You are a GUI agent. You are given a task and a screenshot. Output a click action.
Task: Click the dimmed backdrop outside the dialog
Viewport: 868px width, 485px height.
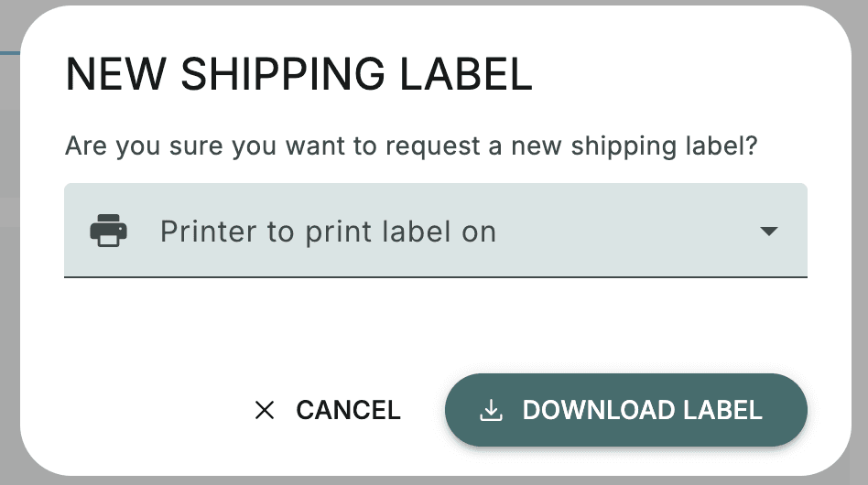point(9,275)
